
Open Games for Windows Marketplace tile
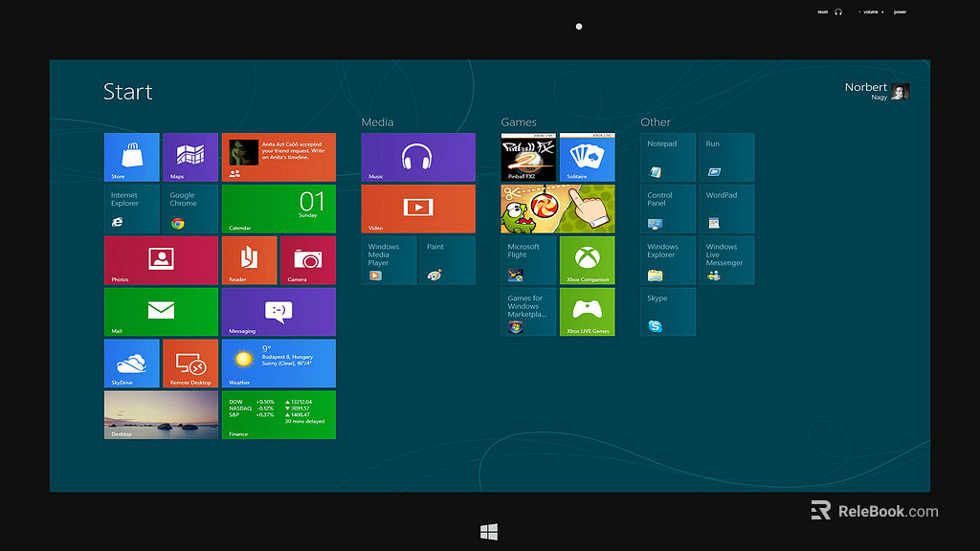click(x=528, y=312)
